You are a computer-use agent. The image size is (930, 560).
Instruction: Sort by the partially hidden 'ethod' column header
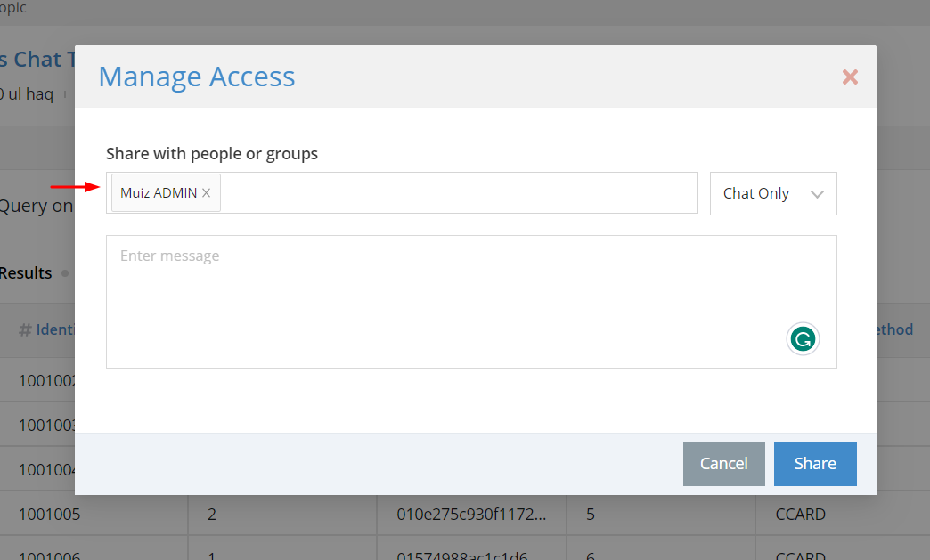click(895, 329)
